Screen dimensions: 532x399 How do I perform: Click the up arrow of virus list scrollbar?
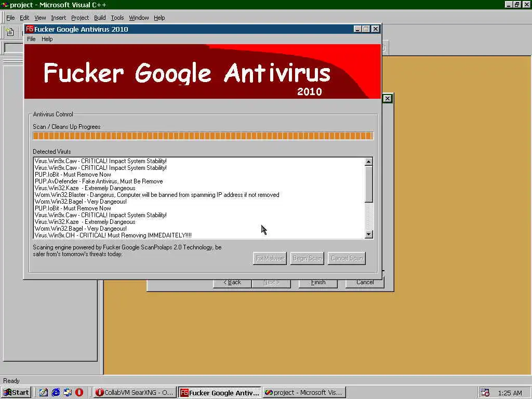click(369, 162)
